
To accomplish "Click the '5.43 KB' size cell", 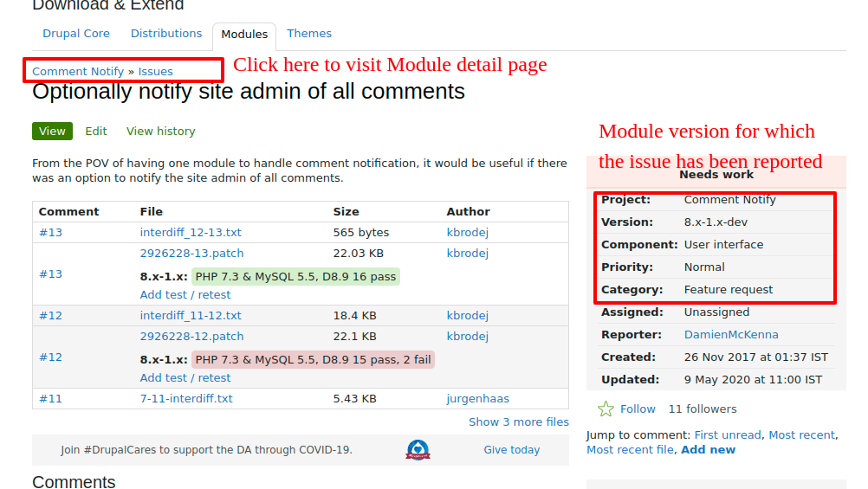I will coord(355,398).
